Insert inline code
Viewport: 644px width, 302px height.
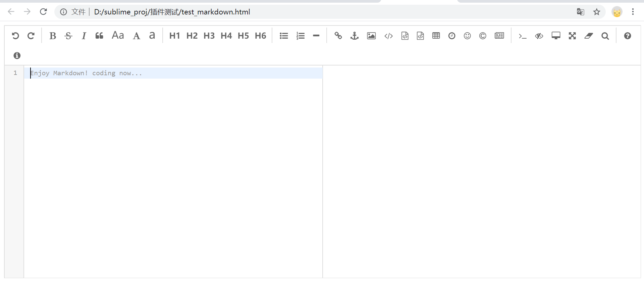pos(388,36)
